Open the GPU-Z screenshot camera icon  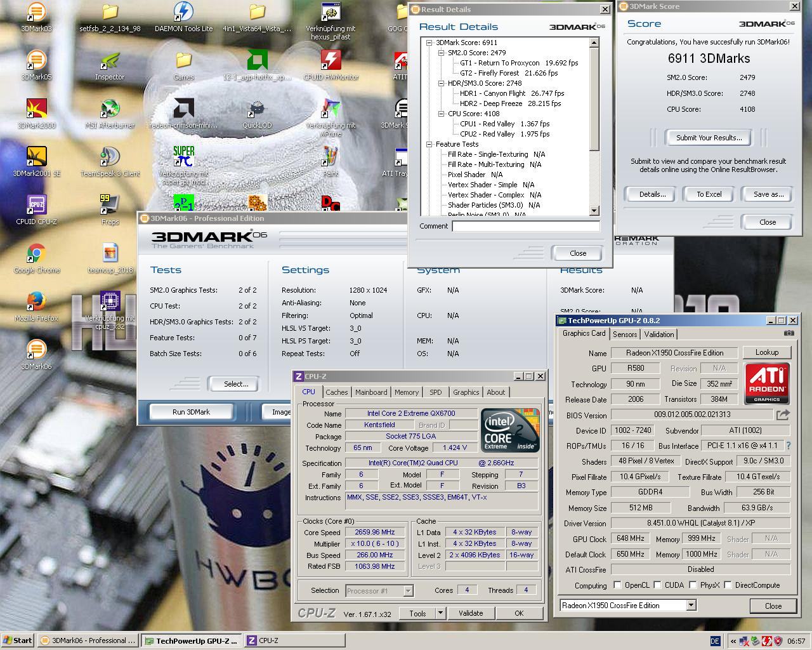tap(789, 333)
